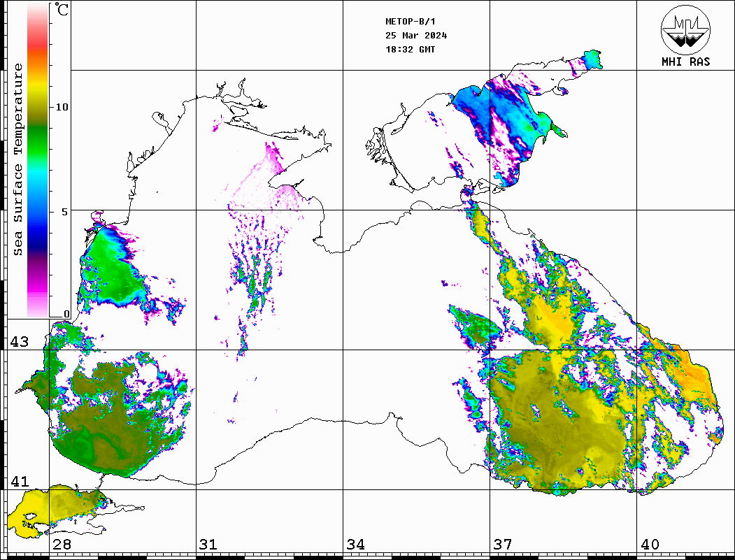Click latitude label '43'
The height and width of the screenshot is (560, 735).
click(x=20, y=342)
